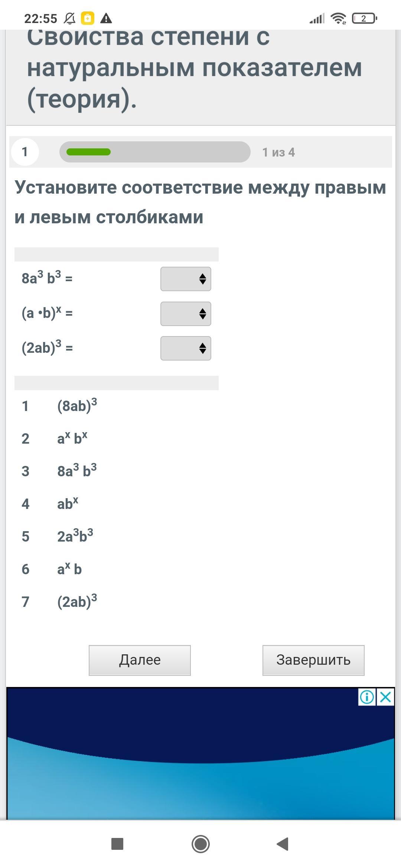Expand answer dropdown for (a·b)ˣ
This screenshot has width=401, height=868.
pos(186,314)
